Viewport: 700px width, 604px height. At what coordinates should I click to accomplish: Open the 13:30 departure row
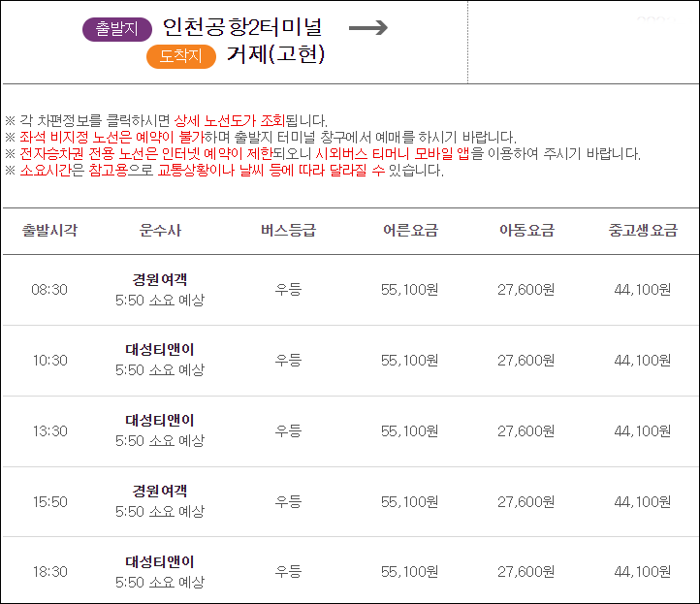[x=350, y=431]
